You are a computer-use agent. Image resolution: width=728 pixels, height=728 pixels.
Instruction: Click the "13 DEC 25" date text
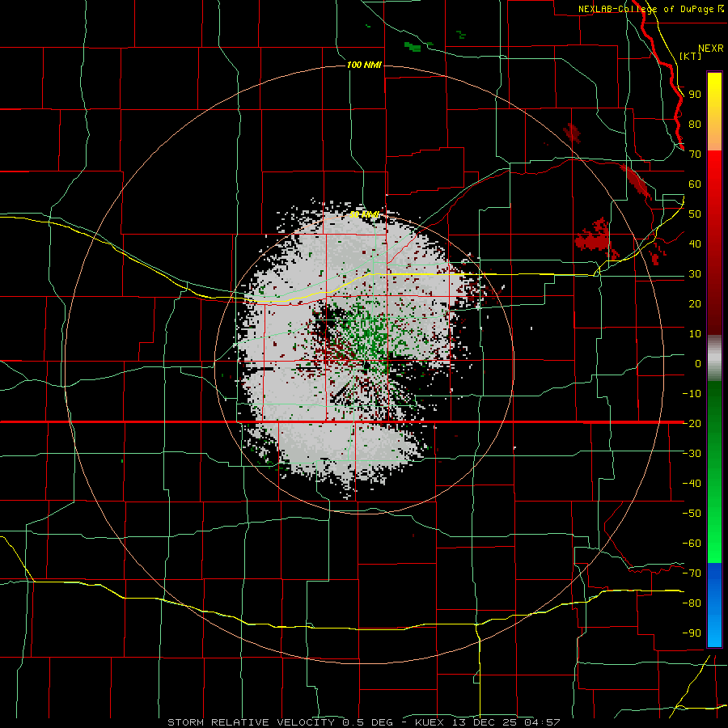coord(485,722)
